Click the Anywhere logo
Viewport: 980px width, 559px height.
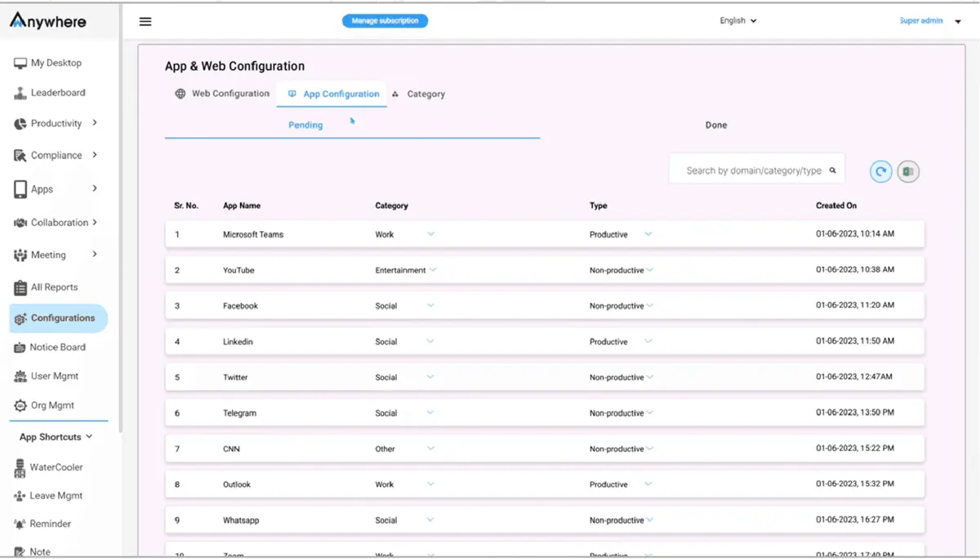click(x=48, y=20)
